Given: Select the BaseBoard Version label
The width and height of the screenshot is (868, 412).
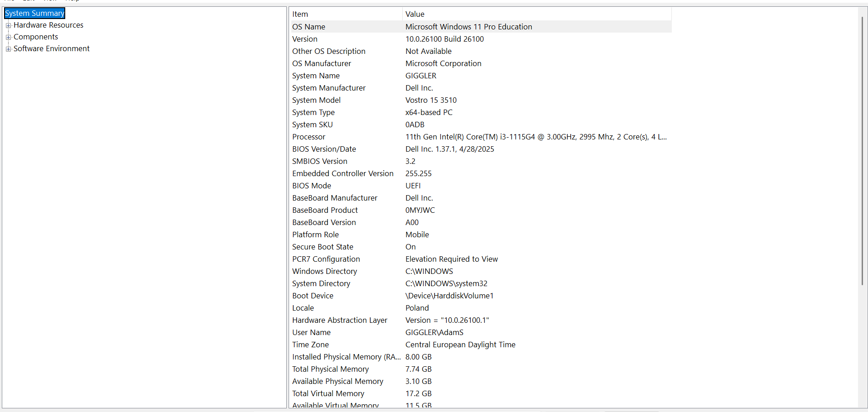Looking at the screenshot, I should (x=324, y=222).
